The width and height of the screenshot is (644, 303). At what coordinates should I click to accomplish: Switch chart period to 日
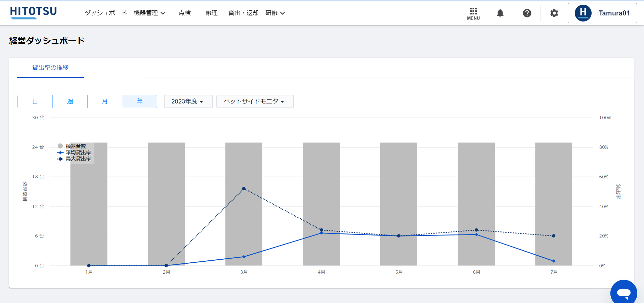[x=35, y=101]
